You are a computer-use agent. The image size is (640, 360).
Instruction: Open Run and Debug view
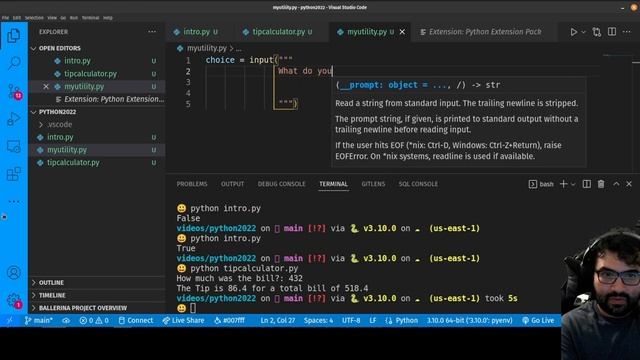(13, 119)
